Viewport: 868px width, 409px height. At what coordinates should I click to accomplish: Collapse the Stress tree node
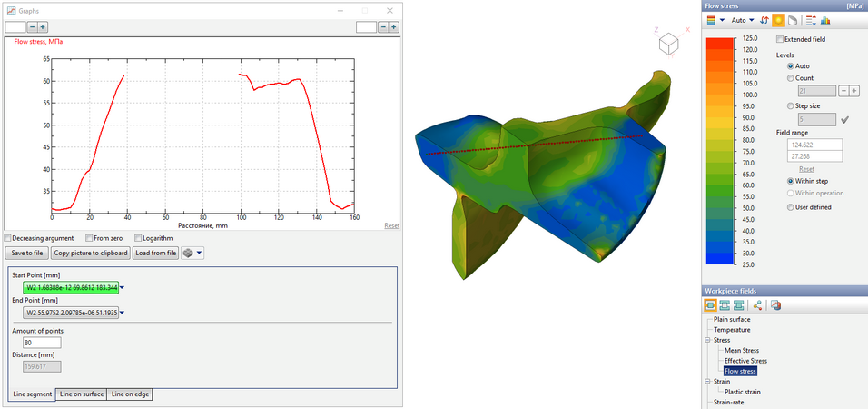point(707,340)
